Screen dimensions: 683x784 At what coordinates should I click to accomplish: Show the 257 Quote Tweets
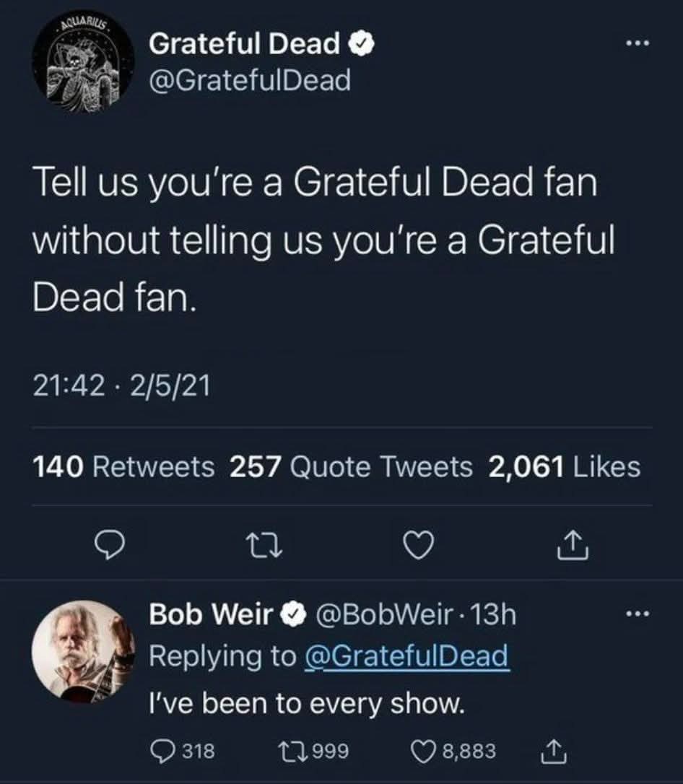[351, 467]
